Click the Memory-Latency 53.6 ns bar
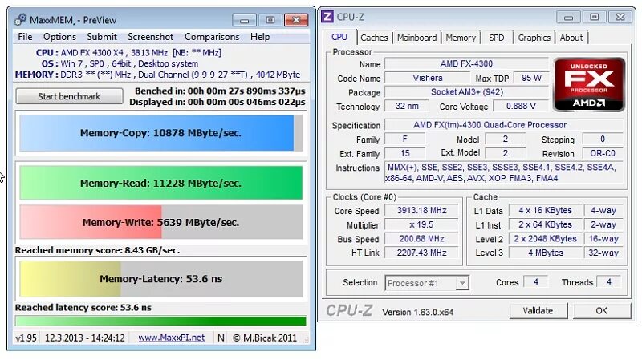This screenshot has height=364, width=642. 161,278
